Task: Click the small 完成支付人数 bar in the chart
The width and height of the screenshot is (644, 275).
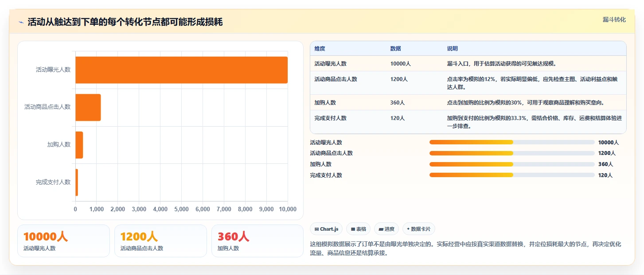Action: click(77, 182)
